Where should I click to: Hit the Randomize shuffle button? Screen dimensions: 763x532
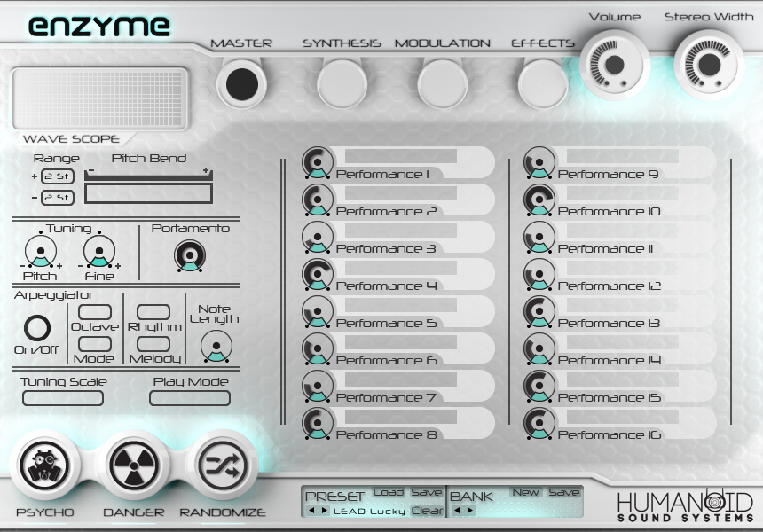pyautogui.click(x=223, y=465)
